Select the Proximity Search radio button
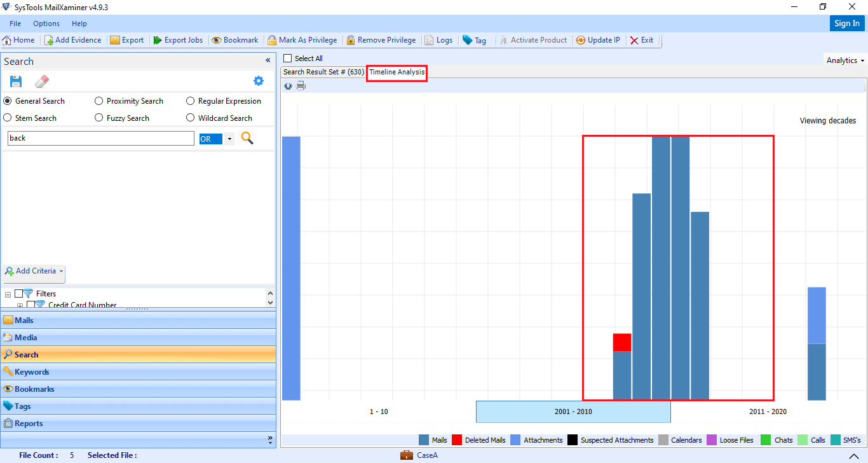This screenshot has height=463, width=868. click(99, 101)
